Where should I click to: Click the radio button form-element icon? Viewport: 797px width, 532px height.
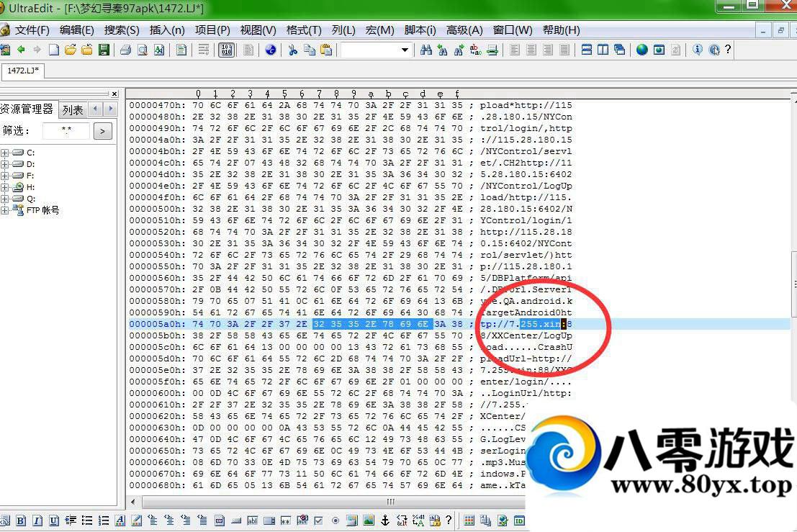click(x=336, y=520)
